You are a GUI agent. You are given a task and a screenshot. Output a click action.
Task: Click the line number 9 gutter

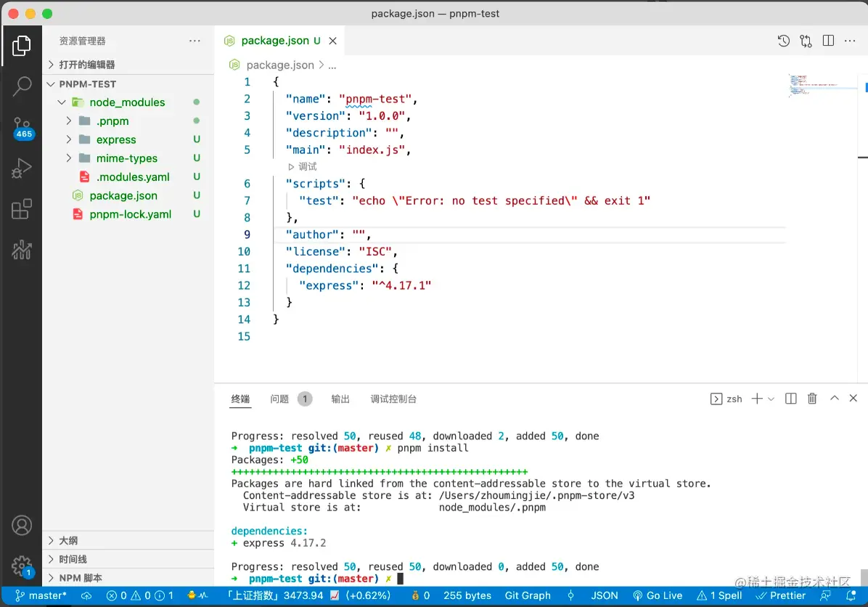point(247,235)
